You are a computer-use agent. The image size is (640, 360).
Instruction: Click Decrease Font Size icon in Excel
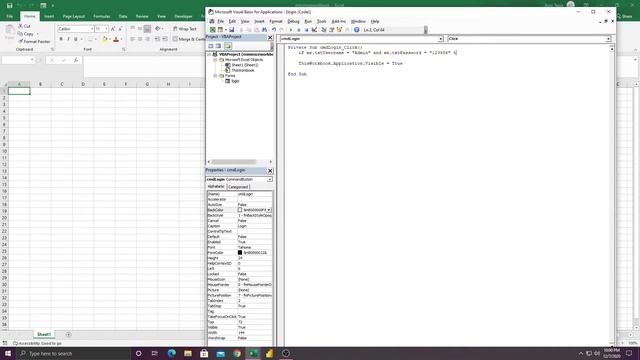pos(120,29)
